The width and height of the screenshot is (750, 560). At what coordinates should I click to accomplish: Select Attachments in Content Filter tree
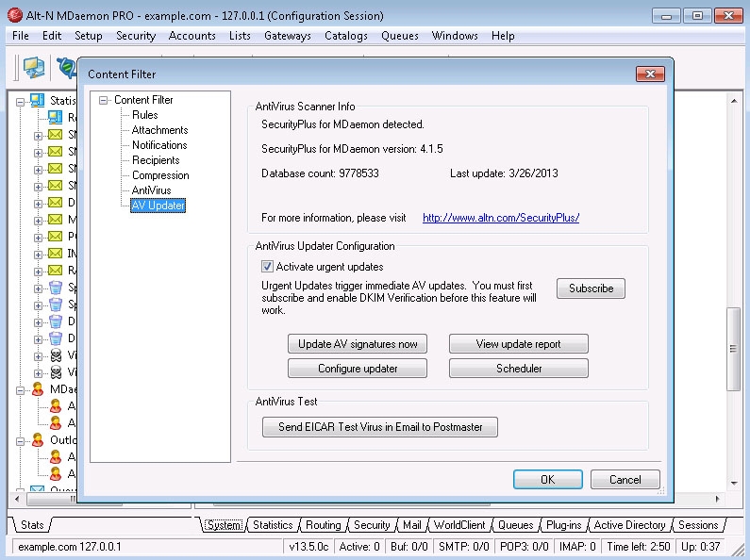click(159, 130)
